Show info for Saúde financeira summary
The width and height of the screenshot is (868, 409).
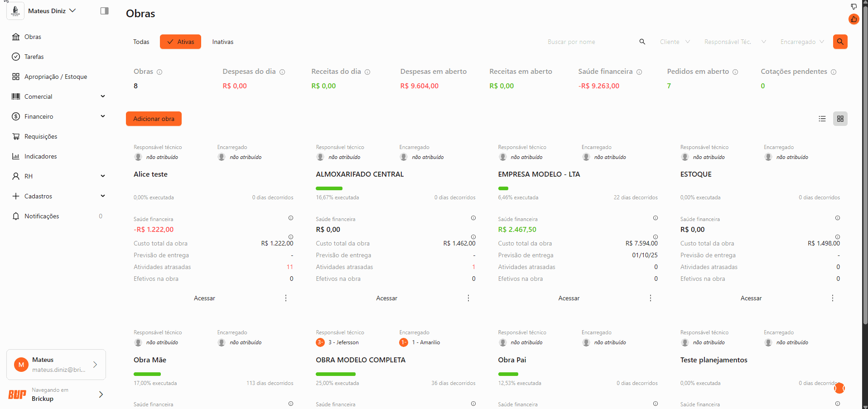point(639,72)
